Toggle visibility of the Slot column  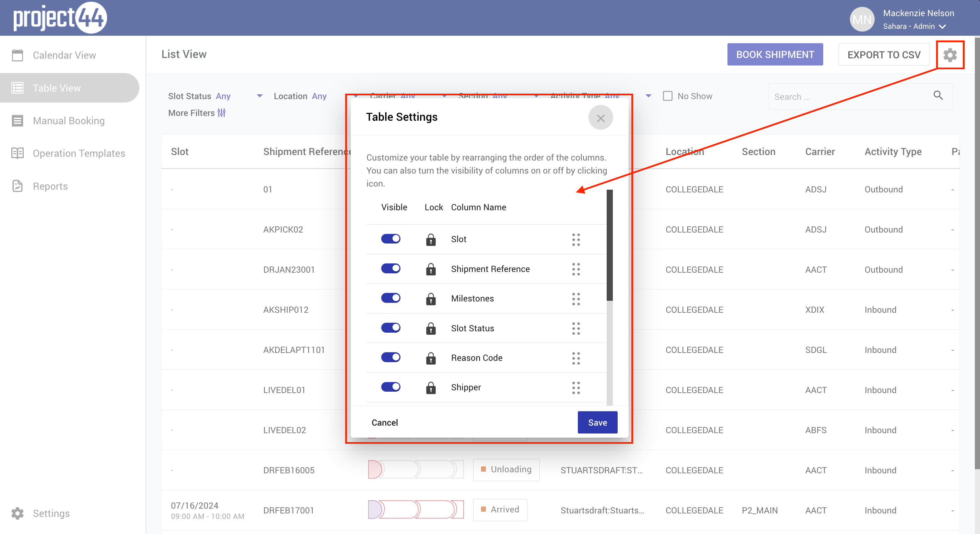pyautogui.click(x=391, y=238)
